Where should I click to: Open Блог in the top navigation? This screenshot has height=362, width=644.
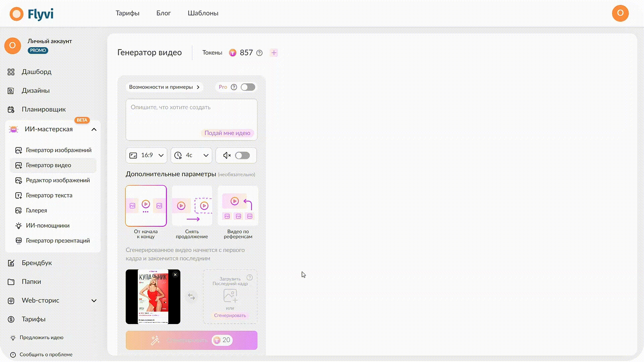click(163, 13)
